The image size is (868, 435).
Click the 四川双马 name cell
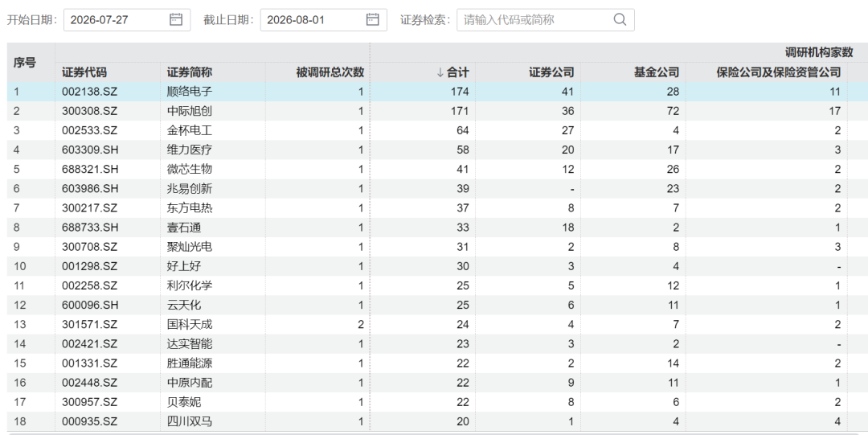(190, 421)
